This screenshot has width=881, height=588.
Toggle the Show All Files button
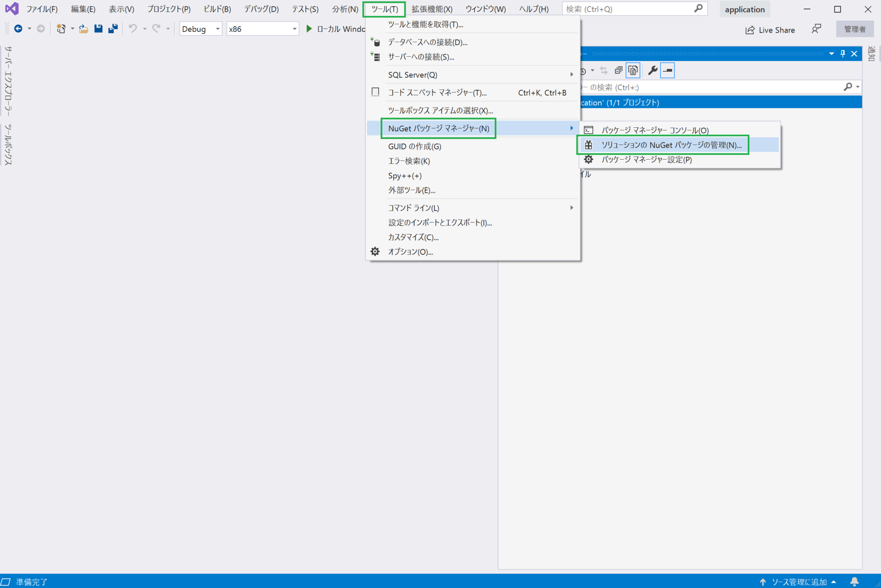point(633,70)
